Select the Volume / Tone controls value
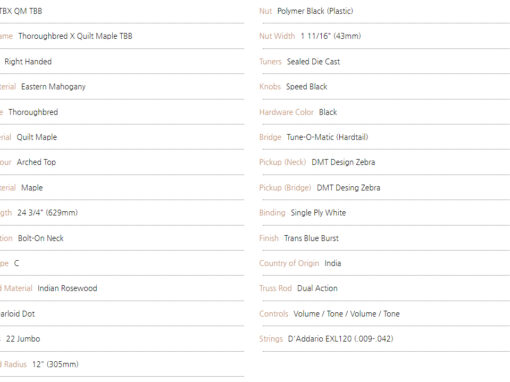The image size is (510, 382). (346, 314)
